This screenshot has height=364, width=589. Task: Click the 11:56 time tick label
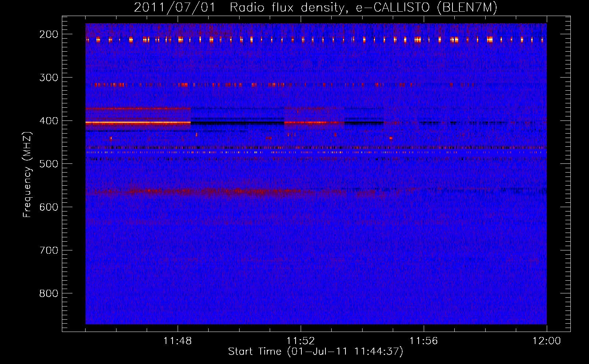coord(424,341)
